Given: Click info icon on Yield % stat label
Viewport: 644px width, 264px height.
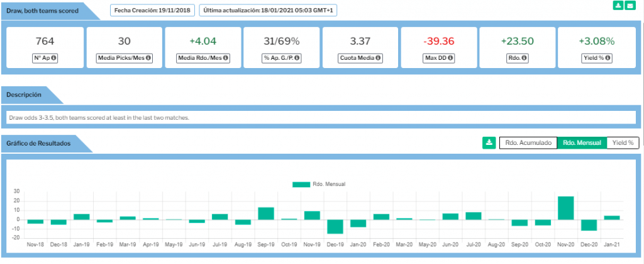Looking at the screenshot, I should (x=609, y=59).
